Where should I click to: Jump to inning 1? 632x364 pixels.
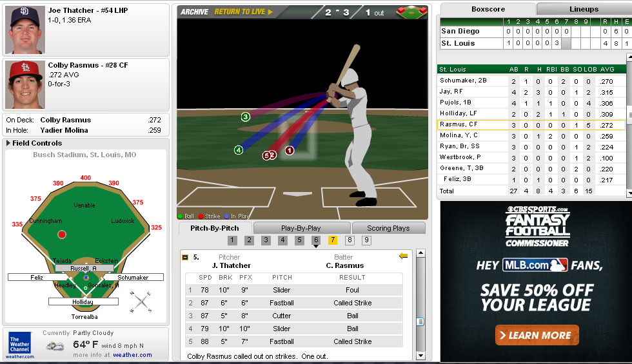pyautogui.click(x=232, y=240)
